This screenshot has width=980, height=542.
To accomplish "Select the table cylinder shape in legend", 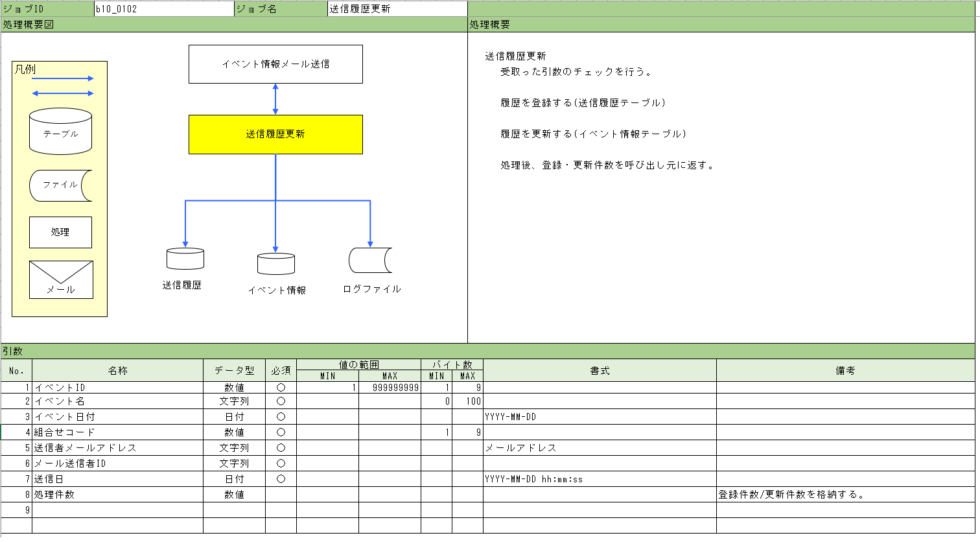I will (x=60, y=132).
